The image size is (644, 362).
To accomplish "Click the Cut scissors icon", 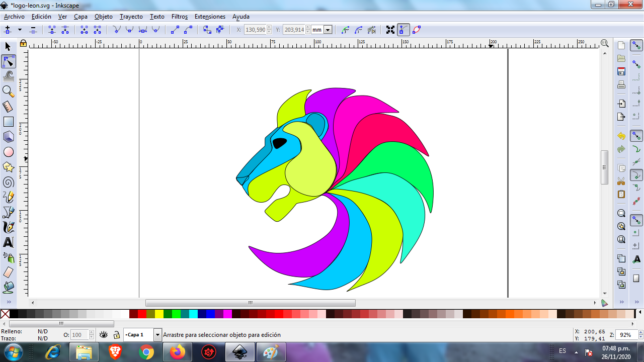I will (x=621, y=181).
